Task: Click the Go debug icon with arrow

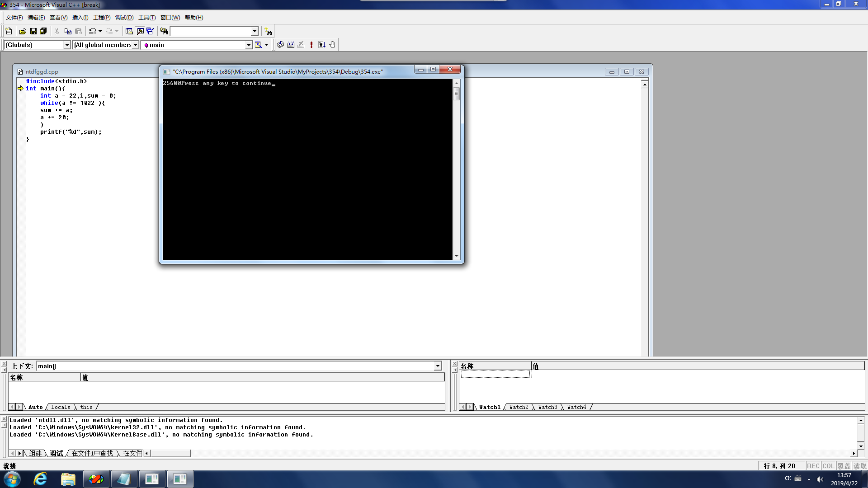Action: (322, 45)
